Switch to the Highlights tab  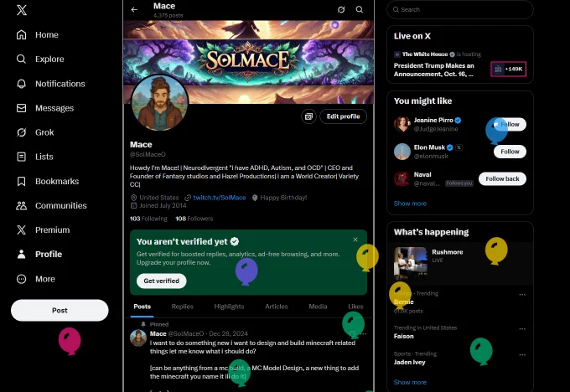point(229,307)
